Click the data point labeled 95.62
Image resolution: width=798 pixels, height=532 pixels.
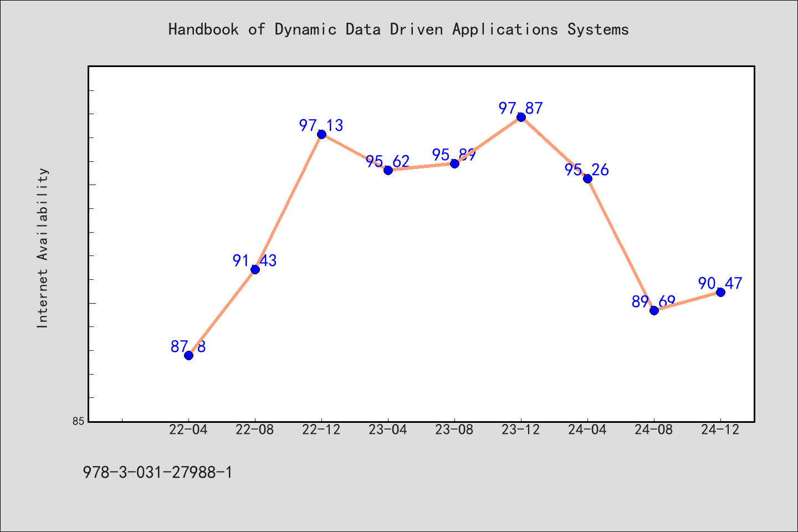388,170
